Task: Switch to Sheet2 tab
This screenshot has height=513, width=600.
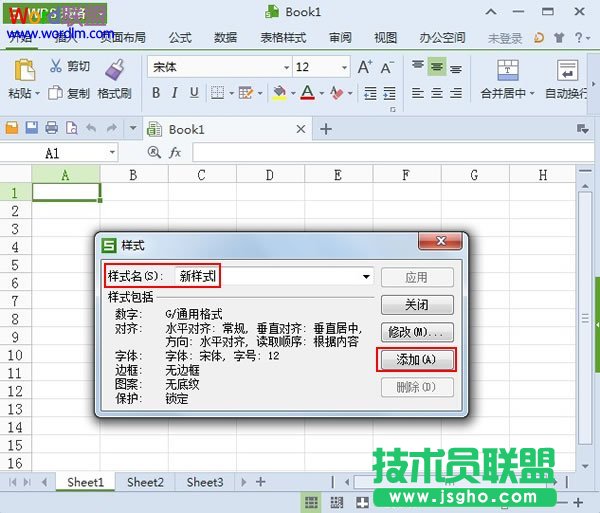Action: coord(145,482)
